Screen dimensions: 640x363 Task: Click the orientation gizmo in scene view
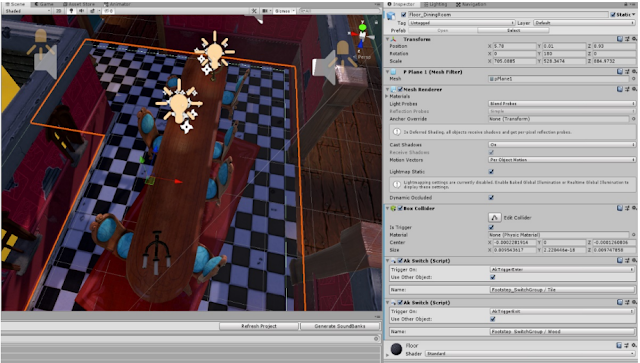click(362, 36)
